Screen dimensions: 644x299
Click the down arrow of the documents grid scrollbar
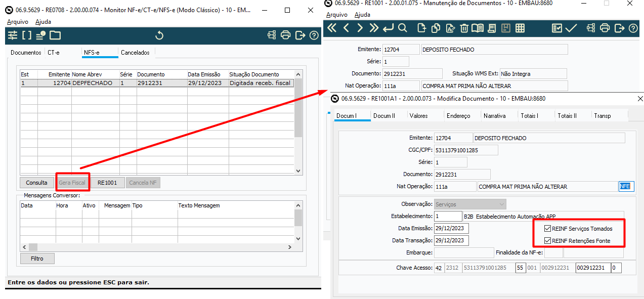click(298, 171)
